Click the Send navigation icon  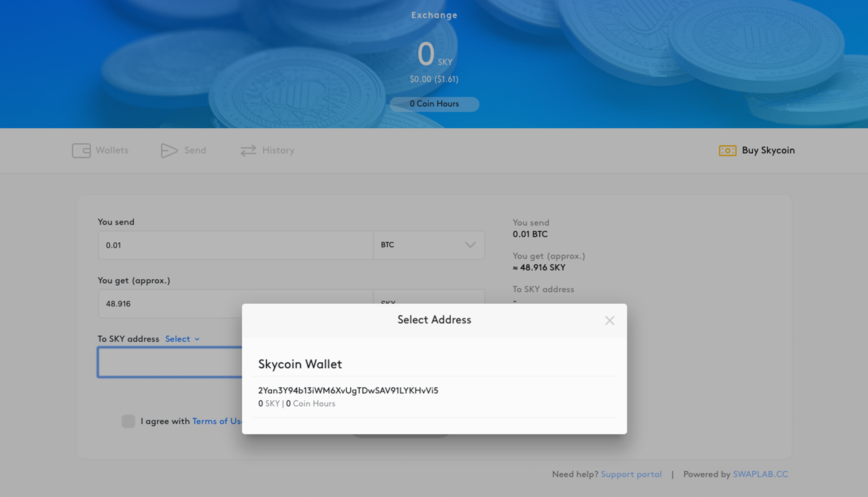(x=169, y=150)
